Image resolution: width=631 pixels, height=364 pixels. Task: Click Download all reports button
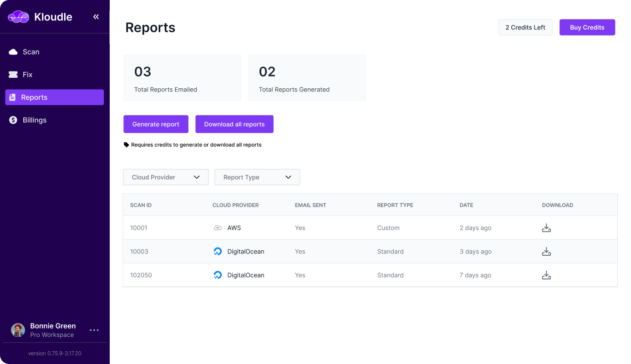[234, 124]
